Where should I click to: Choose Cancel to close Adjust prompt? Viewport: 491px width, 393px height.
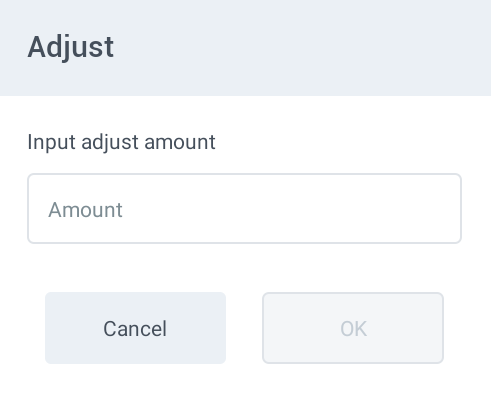pos(135,328)
